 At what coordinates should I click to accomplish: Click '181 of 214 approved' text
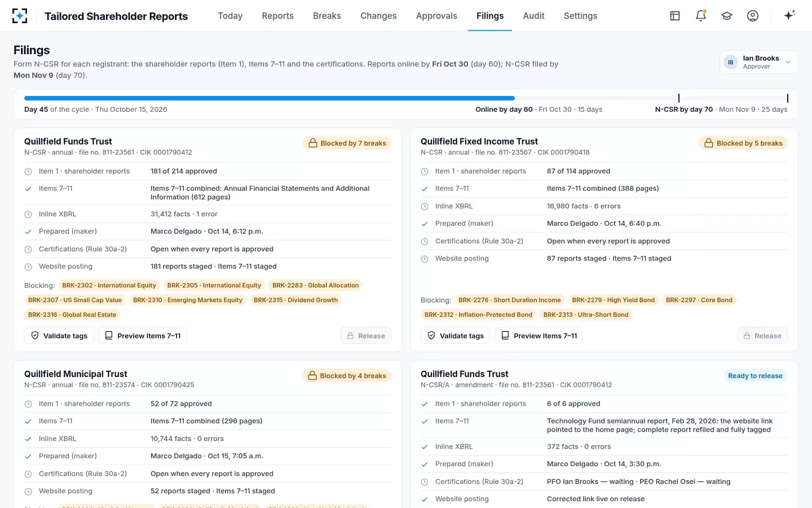pyautogui.click(x=184, y=172)
